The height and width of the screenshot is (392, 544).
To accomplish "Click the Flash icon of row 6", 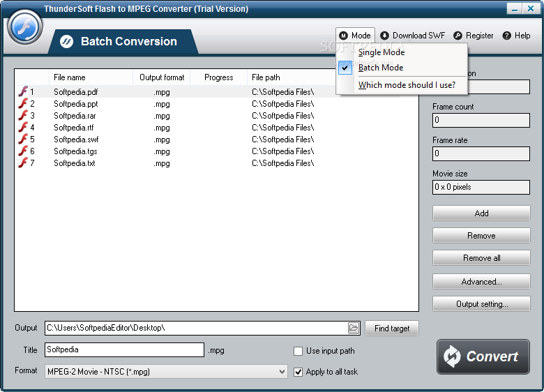I will [x=23, y=151].
